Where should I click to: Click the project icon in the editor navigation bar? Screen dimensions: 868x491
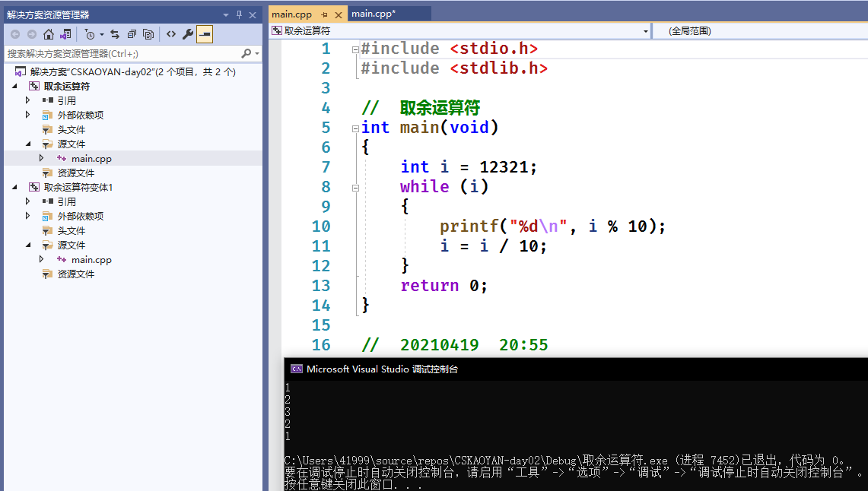(277, 31)
